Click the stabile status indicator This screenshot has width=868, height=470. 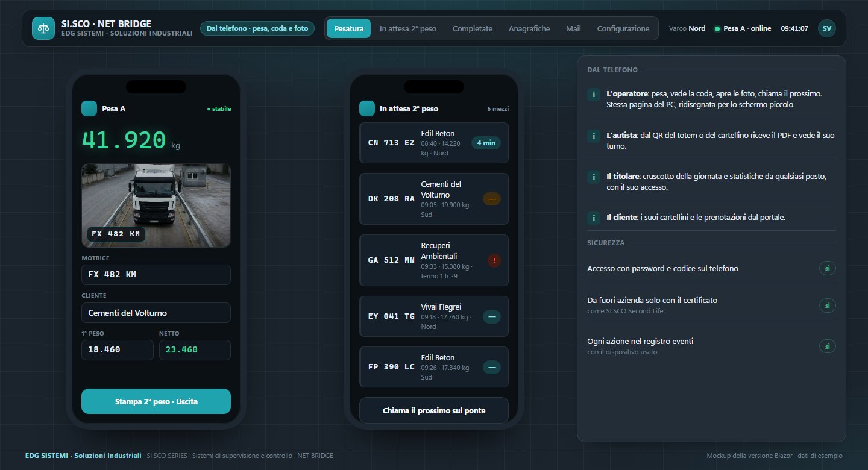219,109
